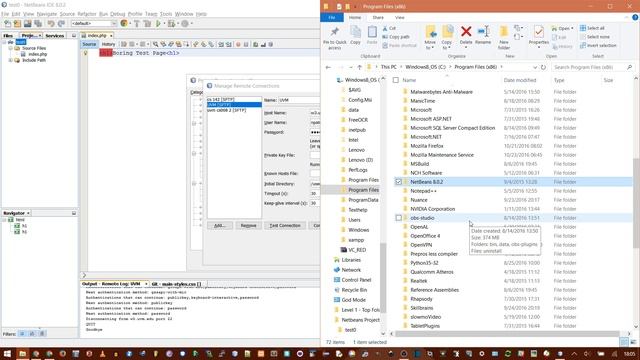Click Search Program Files (x86) search box
The height and width of the screenshot is (360, 640).
(x=593, y=67)
